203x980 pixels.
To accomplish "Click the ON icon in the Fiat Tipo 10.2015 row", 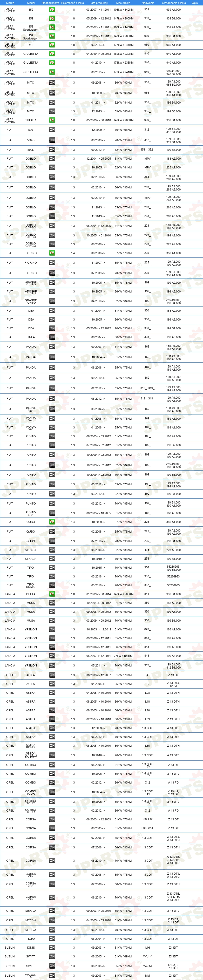I will (x=52, y=568).
